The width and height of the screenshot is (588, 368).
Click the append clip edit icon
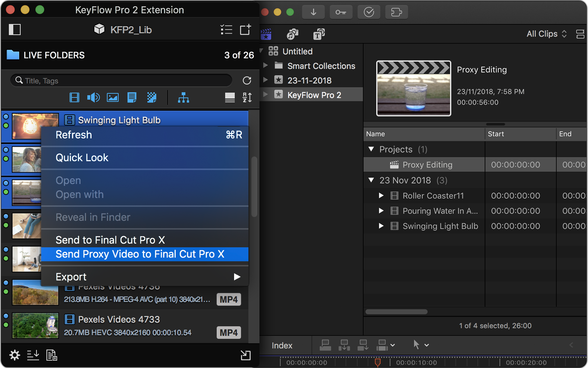click(x=363, y=345)
